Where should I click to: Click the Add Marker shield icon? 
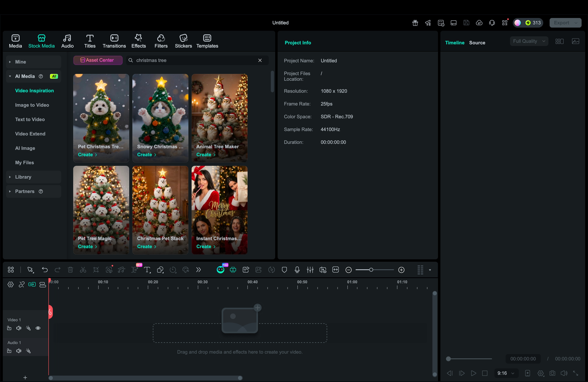(284, 270)
